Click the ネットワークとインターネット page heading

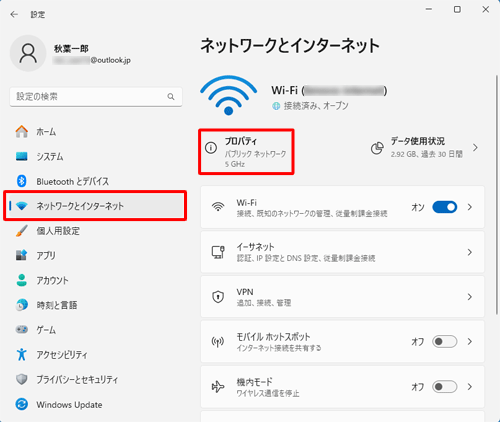tap(290, 46)
